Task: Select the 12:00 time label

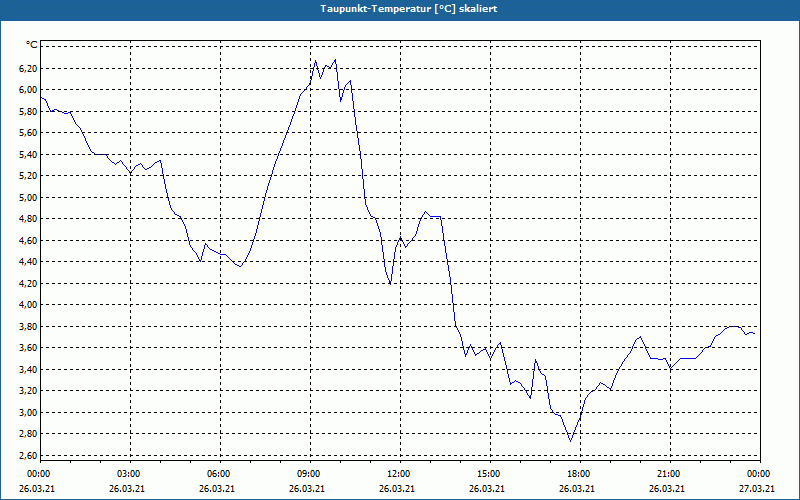Action: pyautogui.click(x=400, y=474)
